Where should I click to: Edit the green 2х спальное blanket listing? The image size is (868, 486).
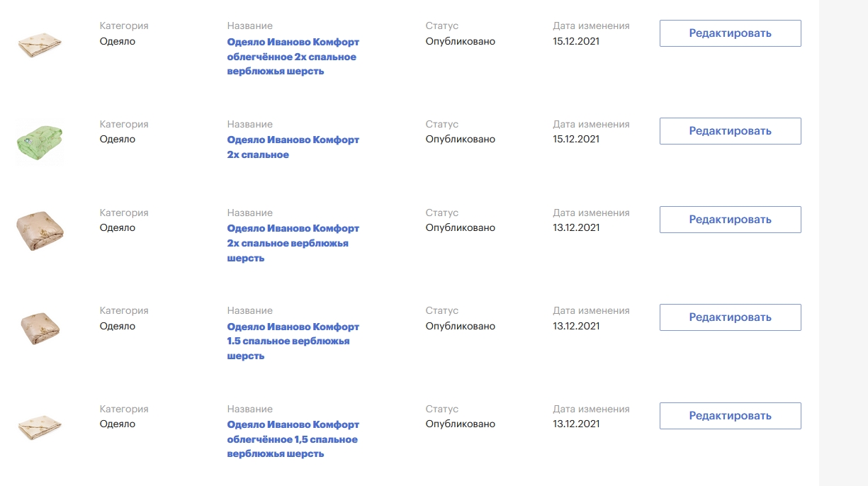tap(731, 131)
